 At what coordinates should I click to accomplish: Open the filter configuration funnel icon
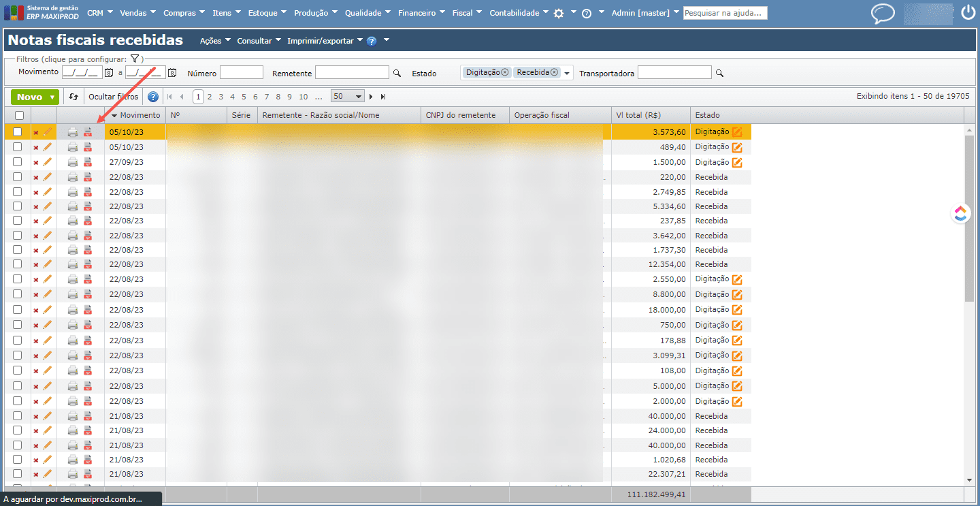[x=135, y=59]
